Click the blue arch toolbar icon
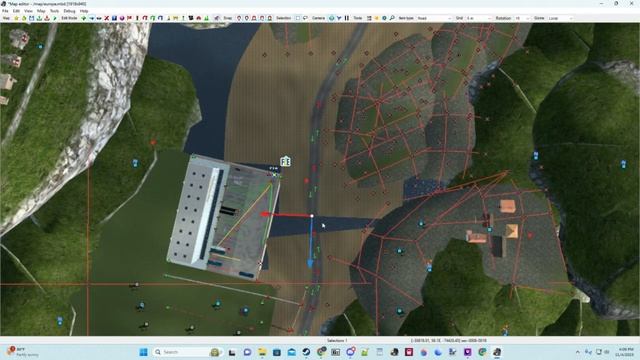Screen dimensions: 640x360 [x=160, y=18]
